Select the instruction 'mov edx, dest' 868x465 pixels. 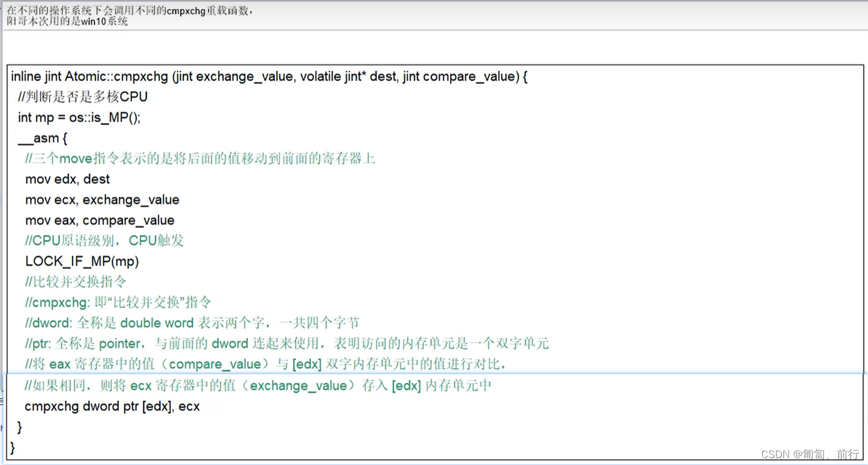coord(67,179)
